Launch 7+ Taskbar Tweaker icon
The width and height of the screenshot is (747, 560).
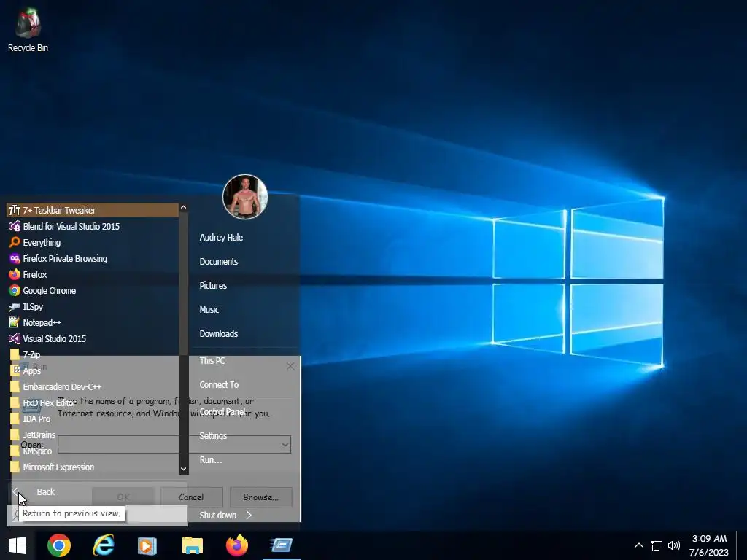15,210
